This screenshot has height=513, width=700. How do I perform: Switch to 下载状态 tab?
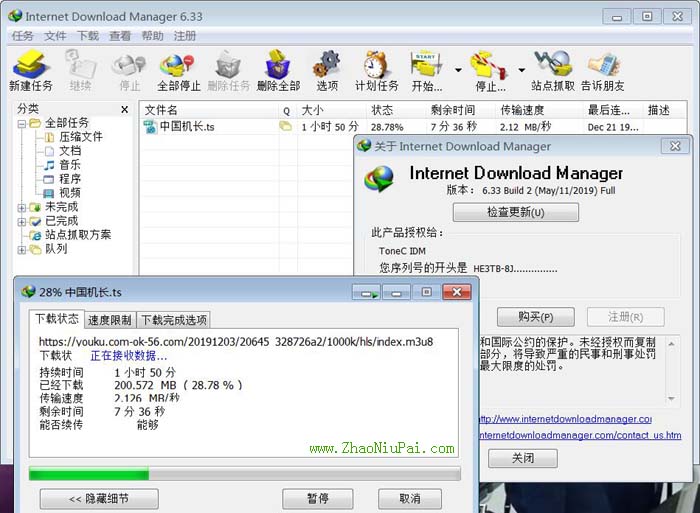pos(57,319)
